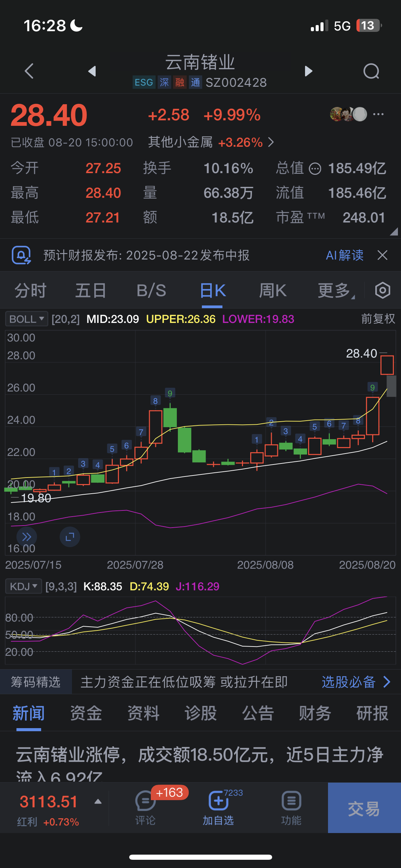Tap the stock code SZ002428
Image resolution: width=401 pixels, height=868 pixels.
236,82
